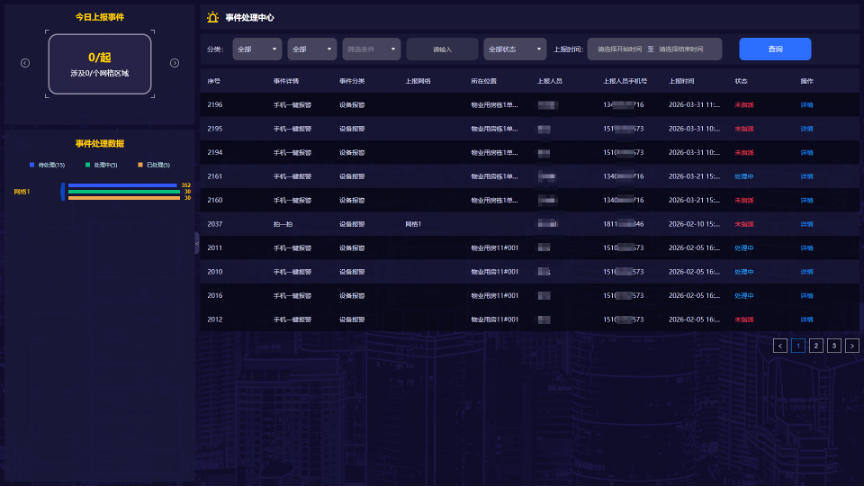This screenshot has height=487, width=864.
Task: Click the right arrow in 今日上报事件 carousel
Action: tap(174, 63)
